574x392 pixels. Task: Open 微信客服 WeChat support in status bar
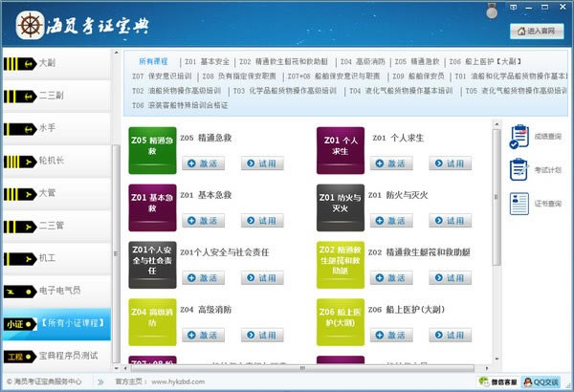499,381
